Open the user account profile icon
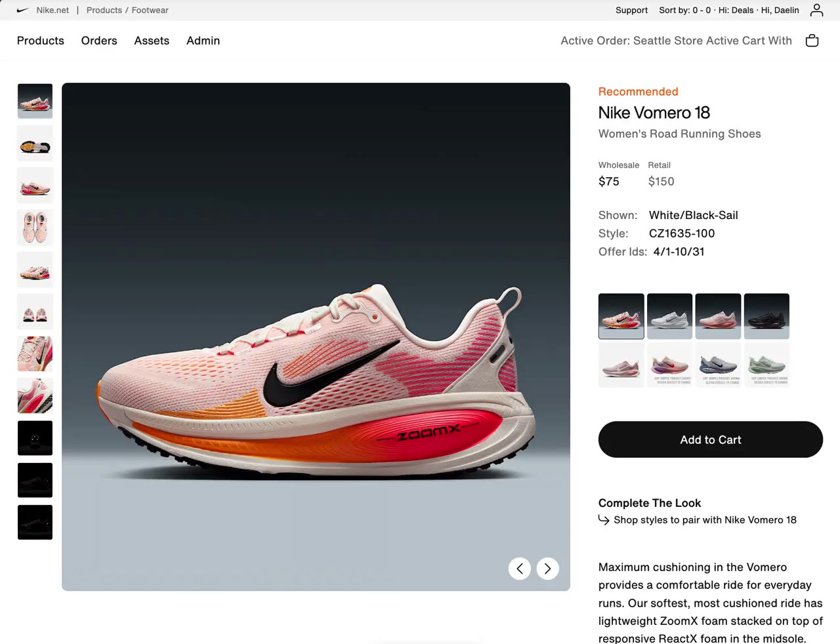The image size is (840, 644). pyautogui.click(x=816, y=10)
